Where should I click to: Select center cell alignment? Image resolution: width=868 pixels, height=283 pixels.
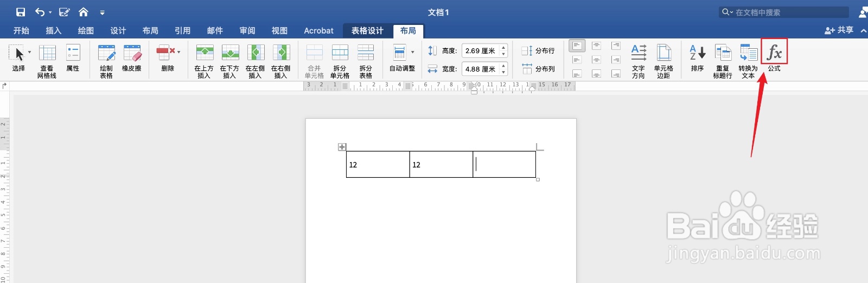(596, 60)
